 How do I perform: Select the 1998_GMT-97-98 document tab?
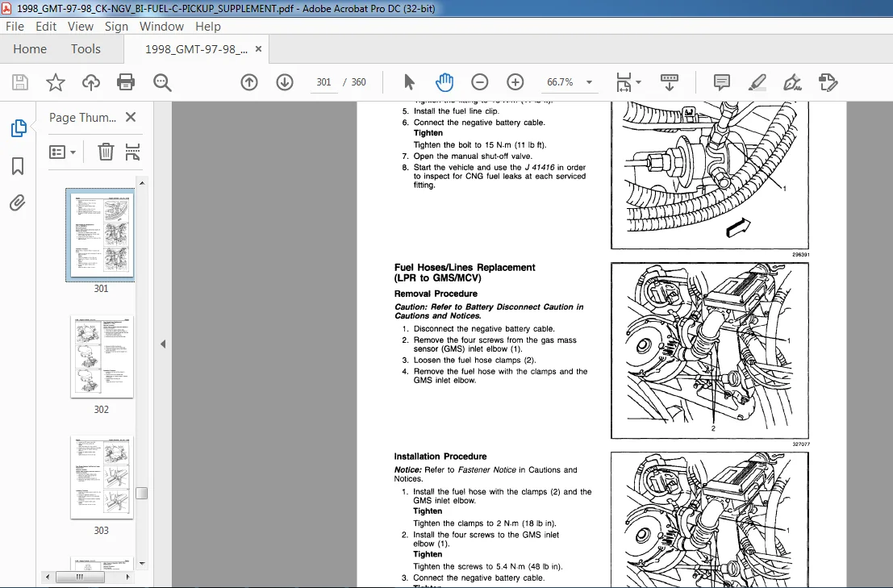tap(196, 49)
